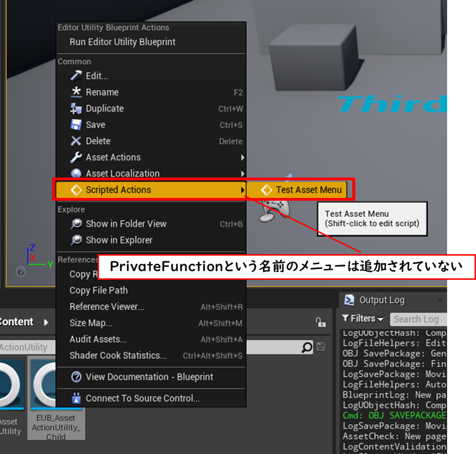The image size is (476, 454).
Task: Select Copy File Path menu item
Action: [151, 290]
